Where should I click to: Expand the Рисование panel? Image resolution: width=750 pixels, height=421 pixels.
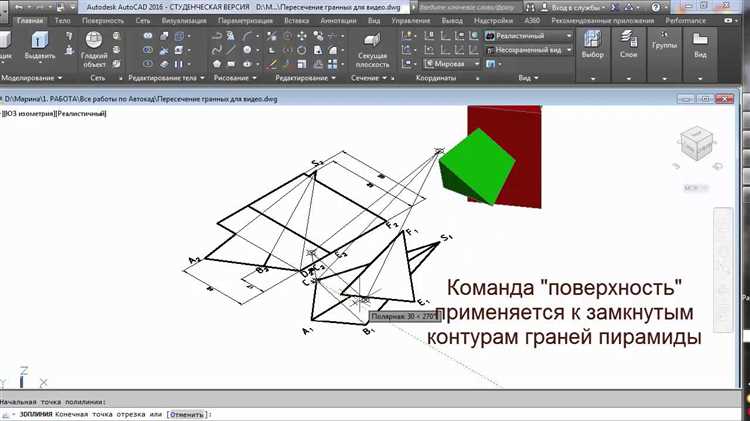coord(235,78)
